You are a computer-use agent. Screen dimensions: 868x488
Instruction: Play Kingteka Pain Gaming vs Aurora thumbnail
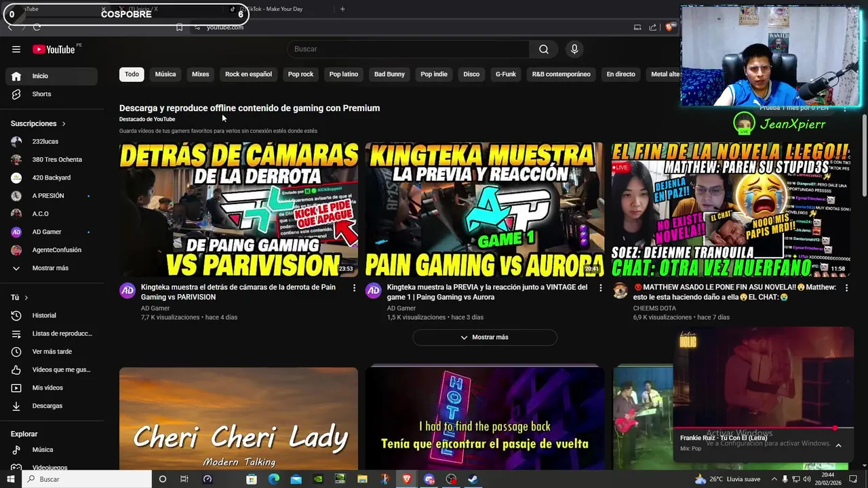point(485,209)
